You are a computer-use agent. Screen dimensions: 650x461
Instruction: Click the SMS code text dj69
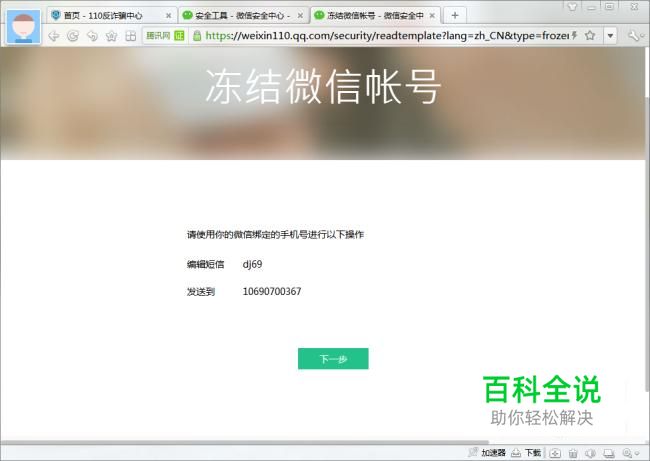point(252,264)
